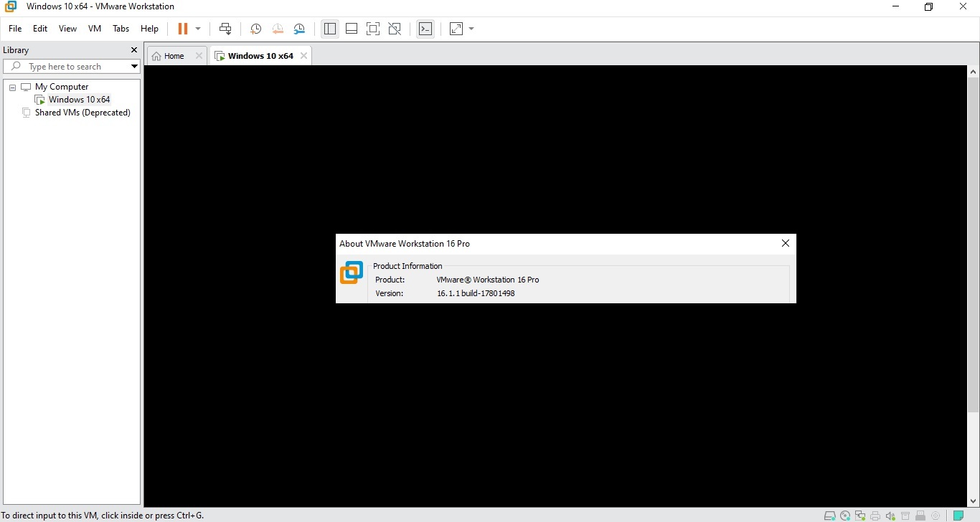Open the snapshot manager icon
The height and width of the screenshot is (522, 980).
pos(299,29)
